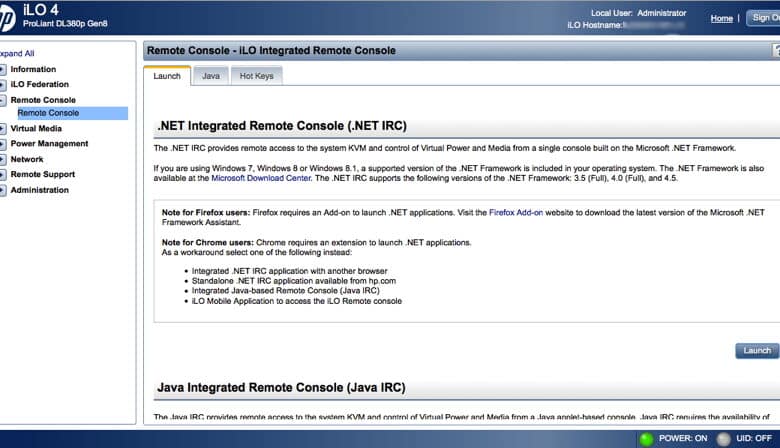Expand the Information tree node arrow
780x448 pixels.
(x=2, y=70)
